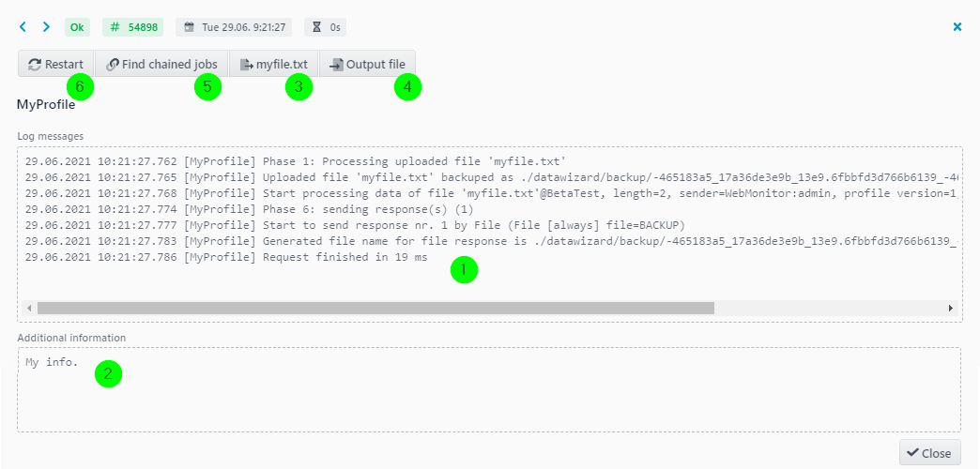Viewport: 980px width, 469px height.
Task: Click the log scrollbar right arrow
Action: [x=951, y=308]
